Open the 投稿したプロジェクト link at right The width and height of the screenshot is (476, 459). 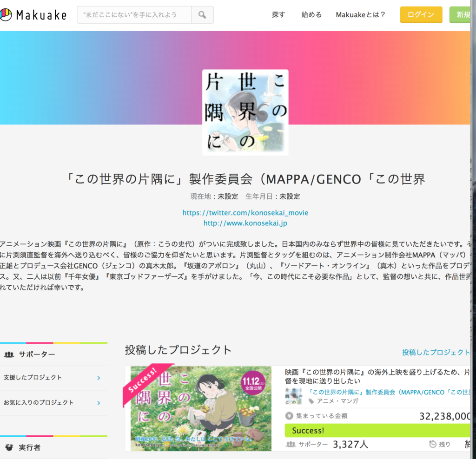pyautogui.click(x=436, y=352)
